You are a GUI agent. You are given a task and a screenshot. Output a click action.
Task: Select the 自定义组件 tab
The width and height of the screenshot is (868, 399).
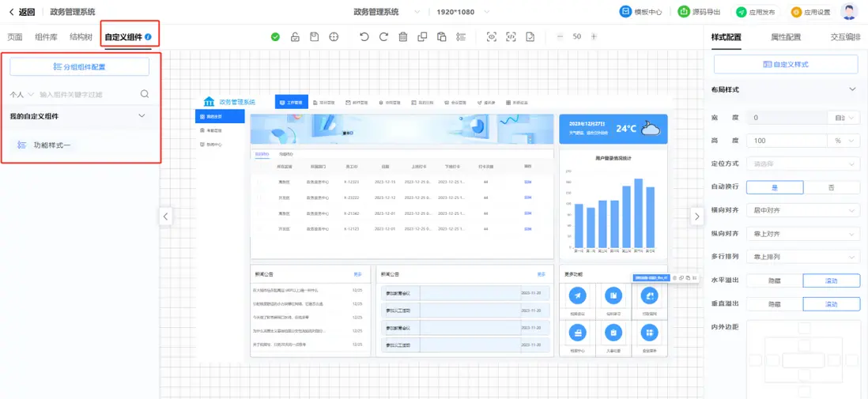coord(123,38)
